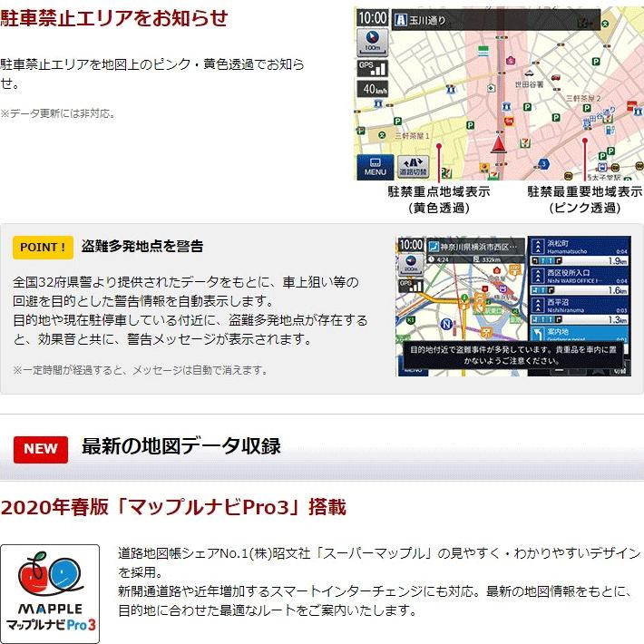Click the 駐車禁止エリアをお知らせ heading
This screenshot has height=644, width=644.
coord(114,18)
